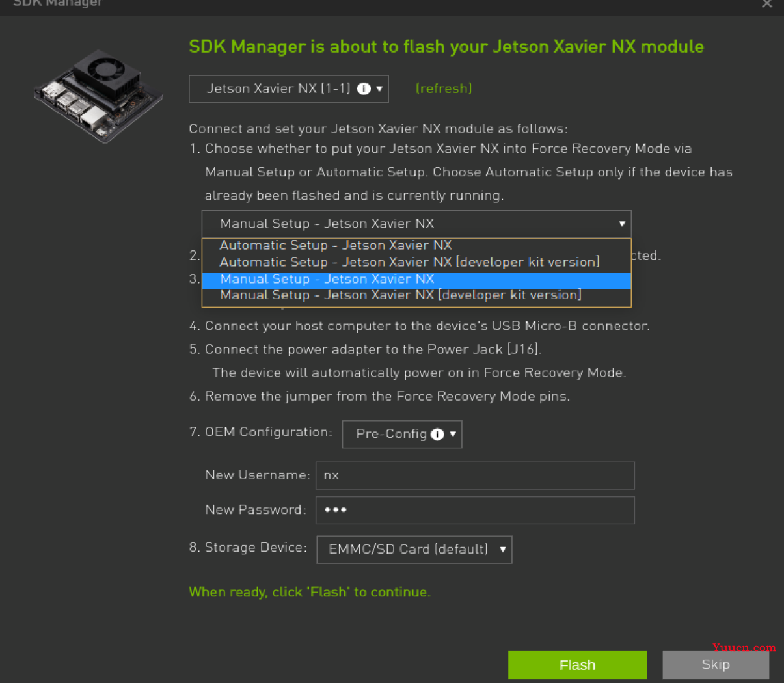The width and height of the screenshot is (784, 683).
Task: Focus the New Password field
Action: [x=475, y=510]
